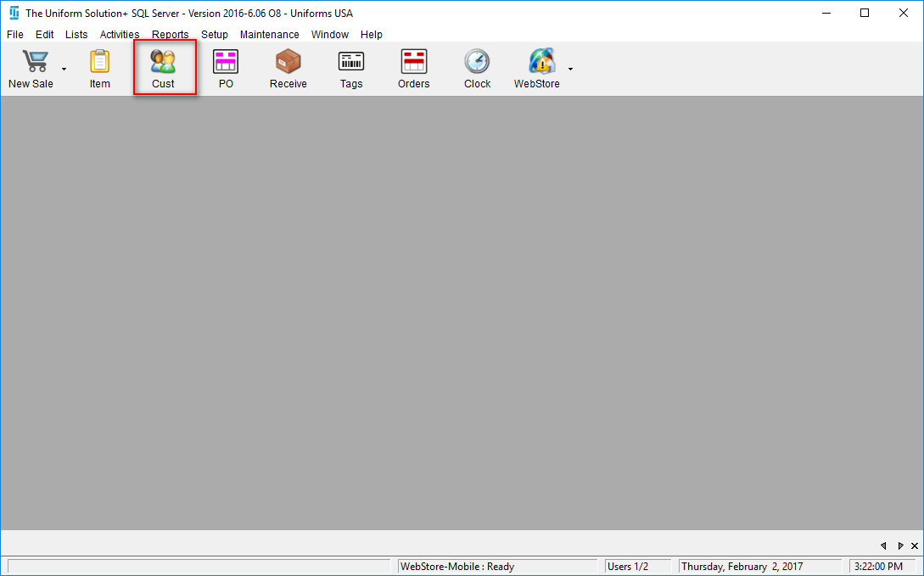Click the left scroll arrow at bottom right
924x576 pixels.
(883, 545)
